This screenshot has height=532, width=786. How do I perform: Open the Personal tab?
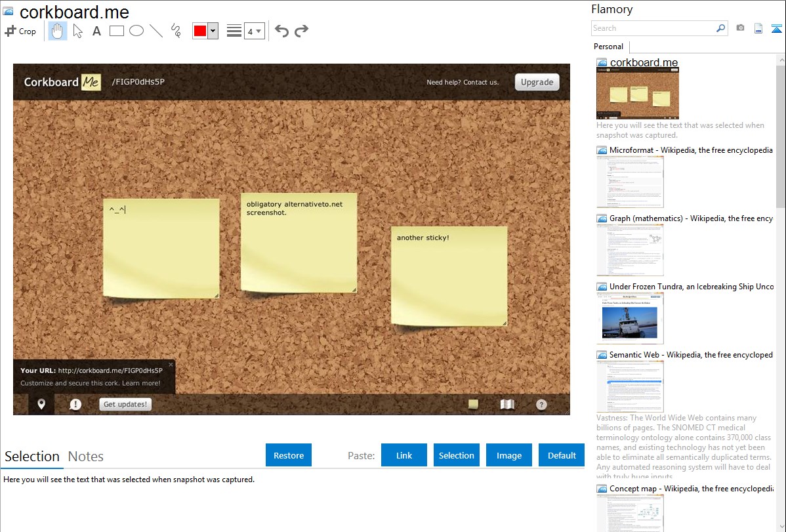608,47
